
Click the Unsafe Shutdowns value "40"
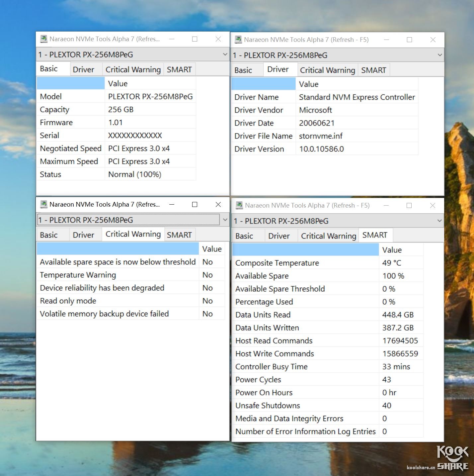(x=387, y=406)
